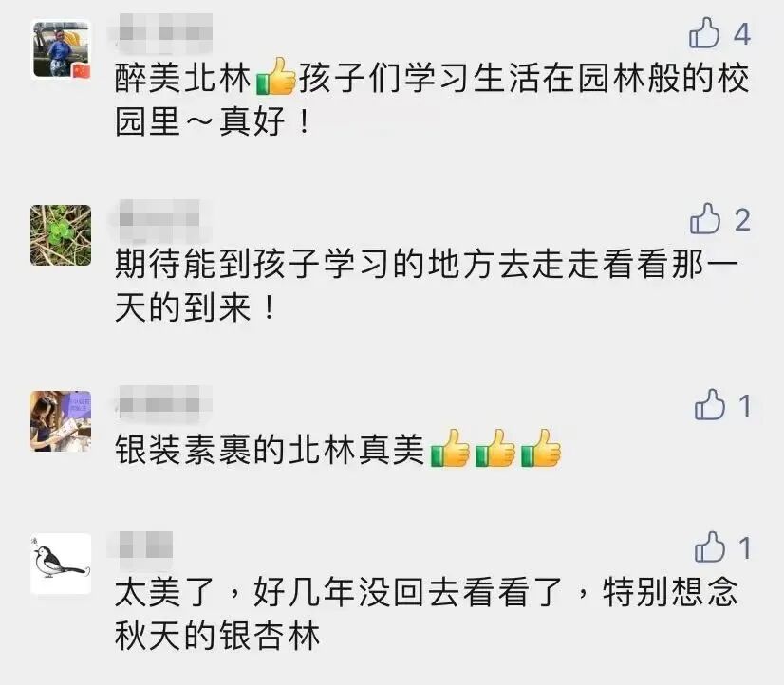The width and height of the screenshot is (784, 685).
Task: Click blurred username above 期待能到孩子学习 comment
Action: point(160,220)
